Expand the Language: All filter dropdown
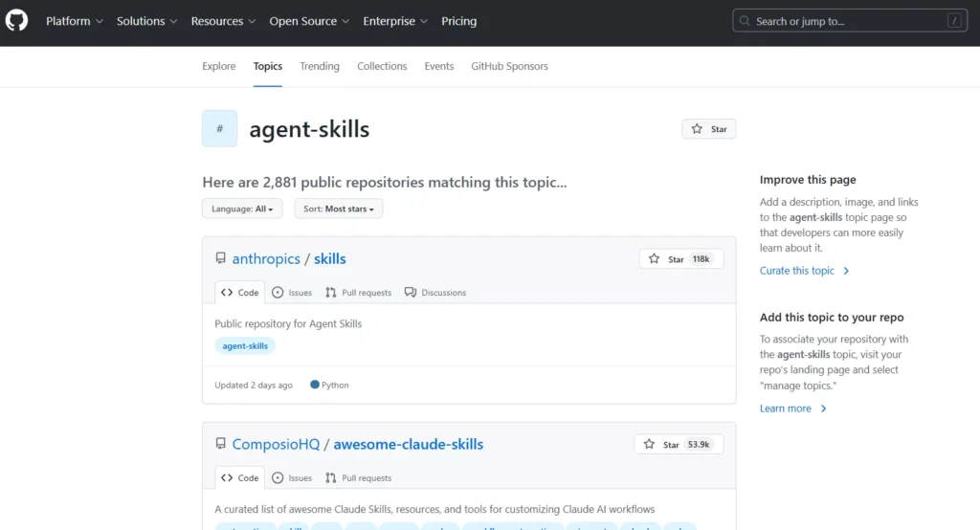 [243, 209]
